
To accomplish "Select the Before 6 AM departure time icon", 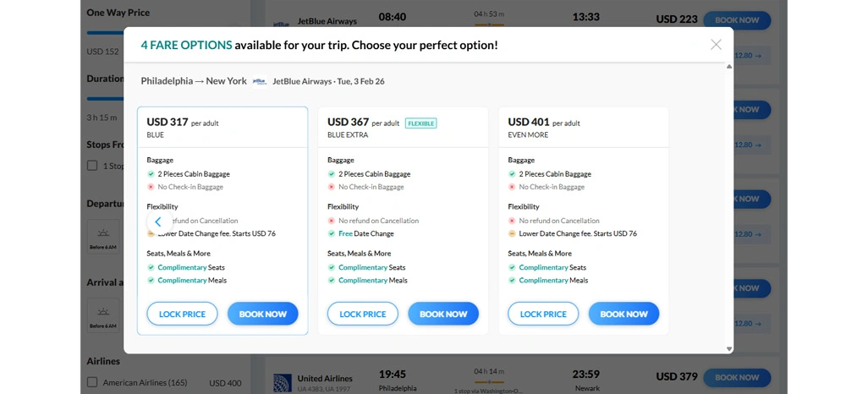I will point(103,235).
